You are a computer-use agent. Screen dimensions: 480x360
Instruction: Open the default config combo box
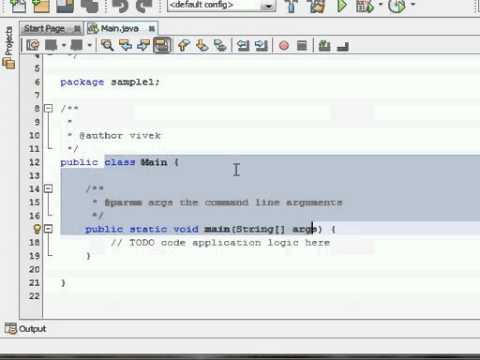(221, 5)
